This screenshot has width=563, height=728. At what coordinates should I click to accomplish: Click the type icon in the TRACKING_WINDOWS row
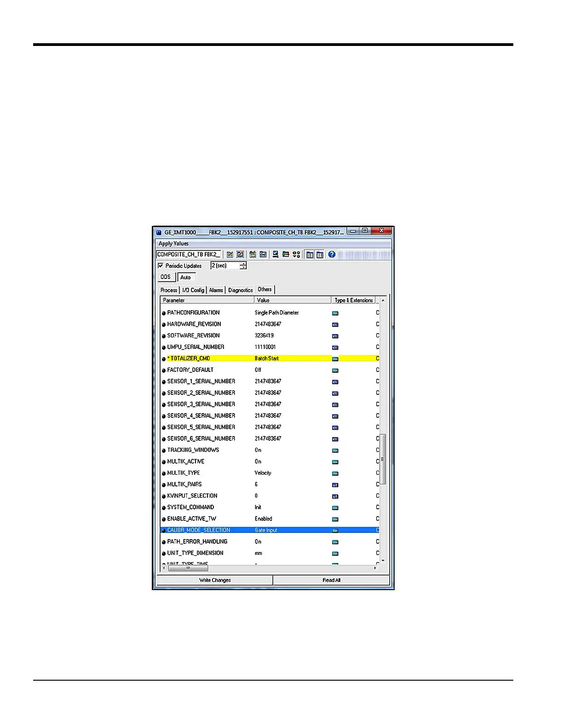pos(335,450)
